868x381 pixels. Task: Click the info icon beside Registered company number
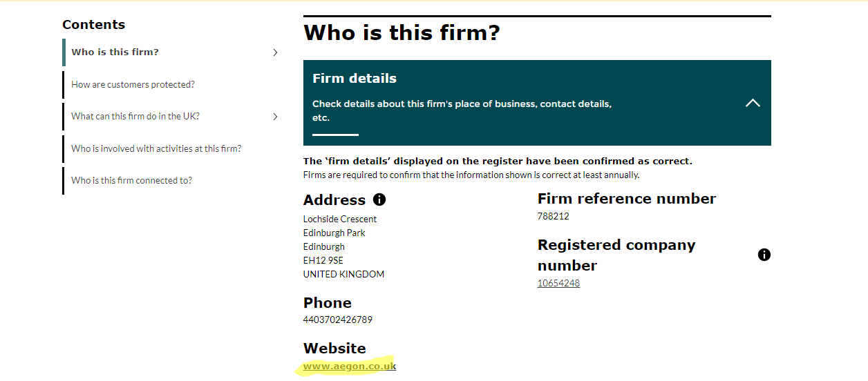pyautogui.click(x=764, y=255)
